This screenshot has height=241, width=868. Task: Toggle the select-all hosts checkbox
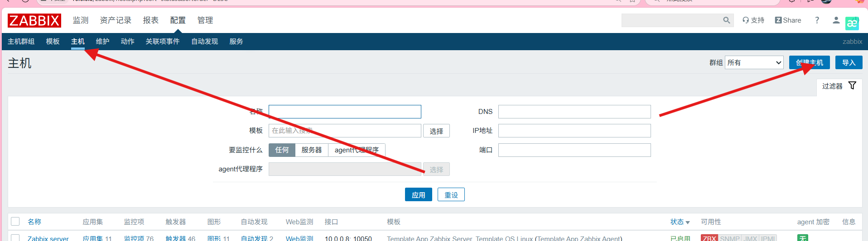click(15, 221)
